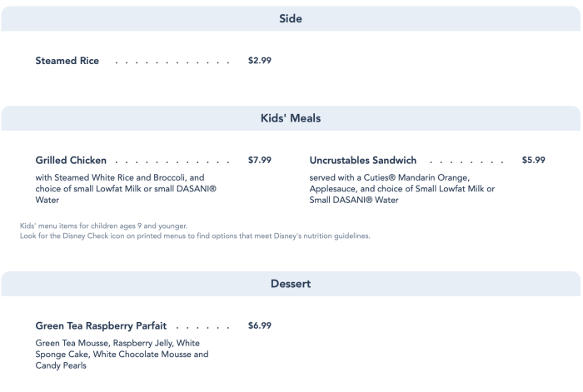
Task: Click the Grilled Chicken description text
Action: tap(125, 188)
